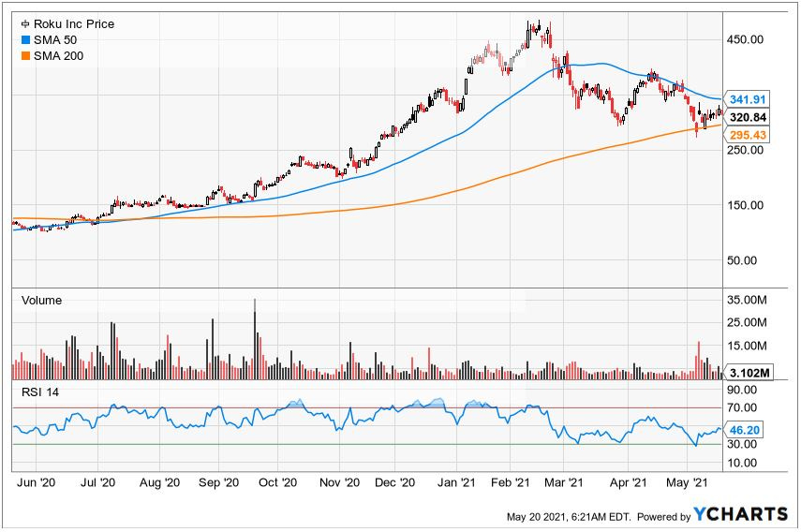Viewport: 801px width, 532px height.
Task: Click the SMA 50 legend label
Action: 55,40
